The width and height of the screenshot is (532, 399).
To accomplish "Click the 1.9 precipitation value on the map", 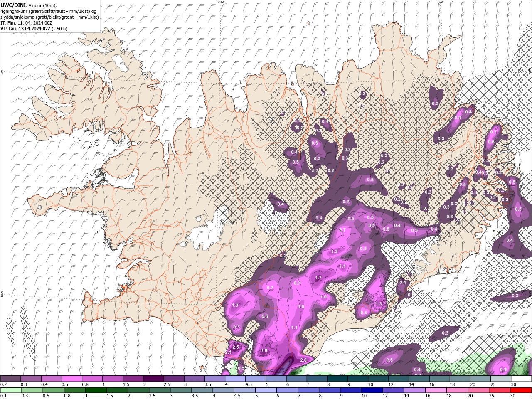I will coord(264,351).
